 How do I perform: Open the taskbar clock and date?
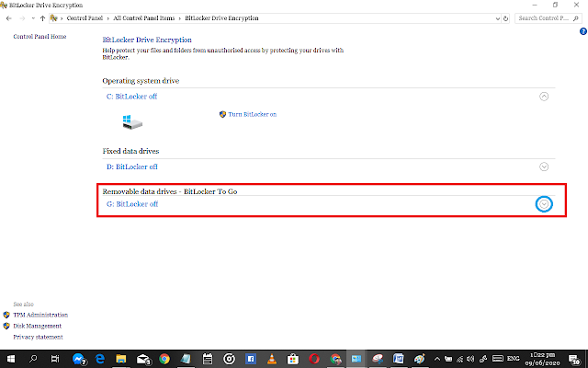[542, 359]
